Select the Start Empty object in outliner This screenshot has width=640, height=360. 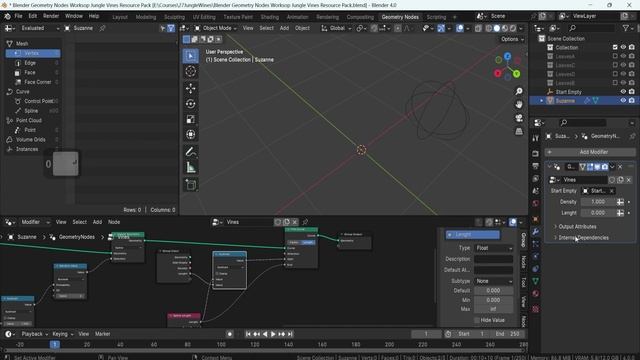[568, 92]
